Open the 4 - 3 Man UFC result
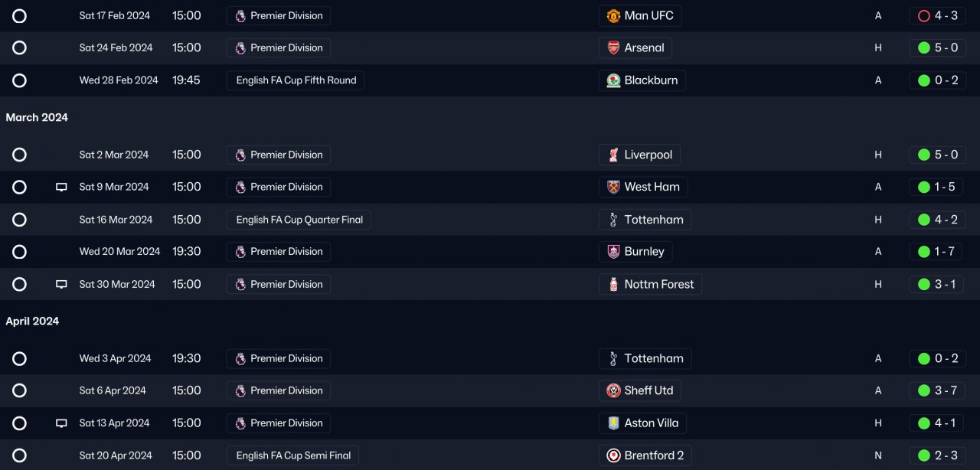 coord(937,16)
